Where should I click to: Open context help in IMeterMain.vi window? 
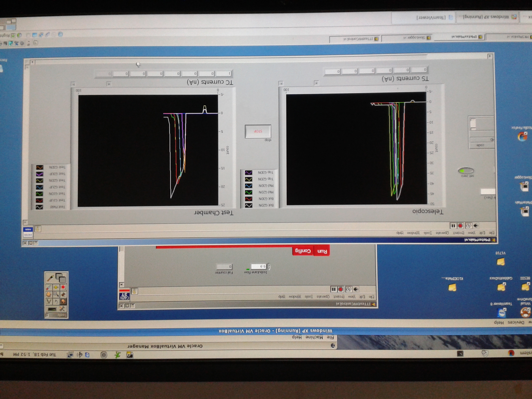(38, 228)
